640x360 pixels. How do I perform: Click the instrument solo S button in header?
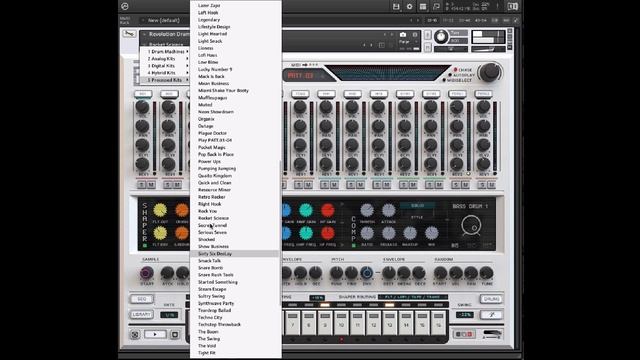tap(427, 35)
